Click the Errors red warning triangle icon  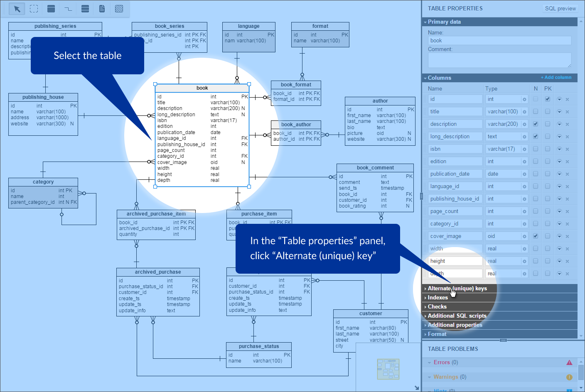click(x=569, y=363)
